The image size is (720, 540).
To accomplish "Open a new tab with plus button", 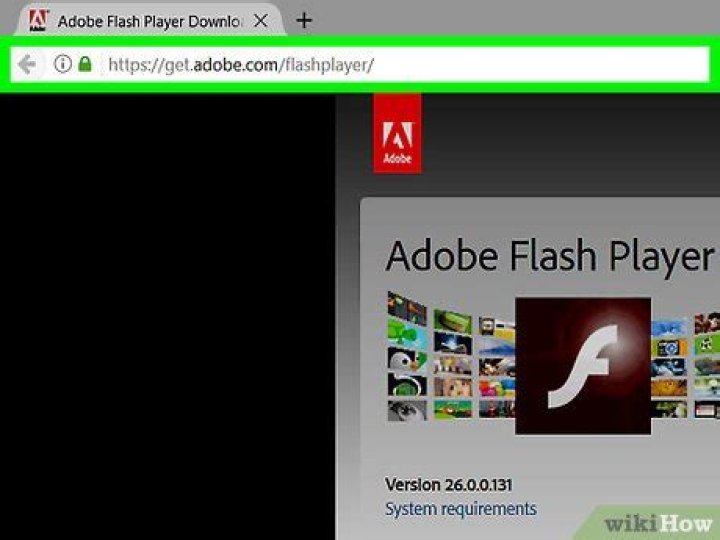I will pyautogui.click(x=304, y=20).
